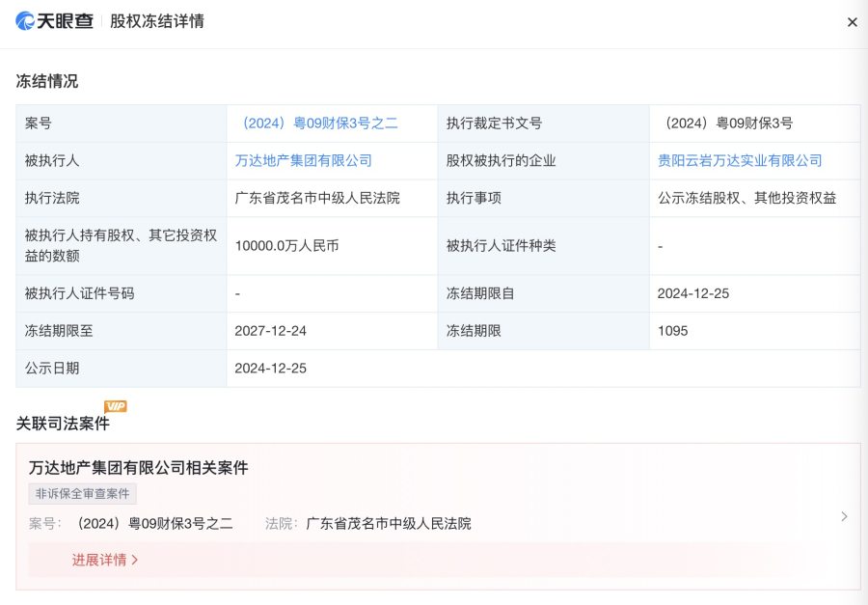Select the amount 10000.0万人民币

286,246
